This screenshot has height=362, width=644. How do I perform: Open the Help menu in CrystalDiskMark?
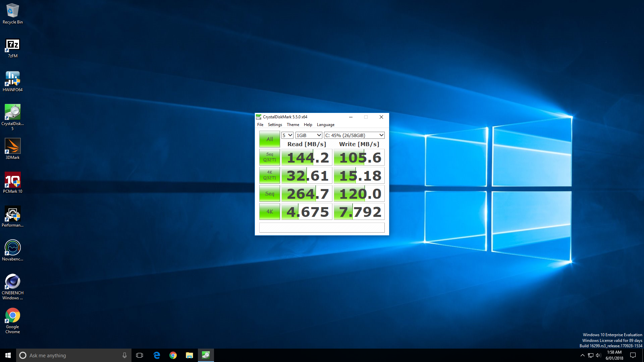point(308,125)
